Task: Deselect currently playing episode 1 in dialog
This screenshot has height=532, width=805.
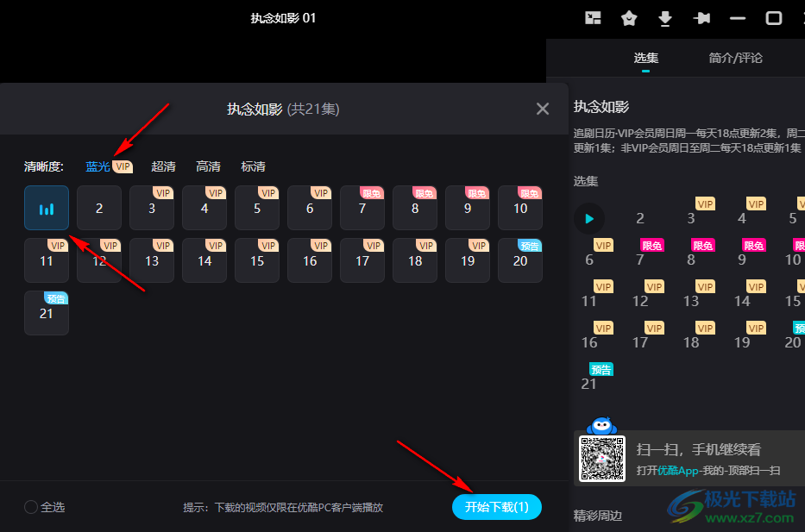Action: point(47,208)
